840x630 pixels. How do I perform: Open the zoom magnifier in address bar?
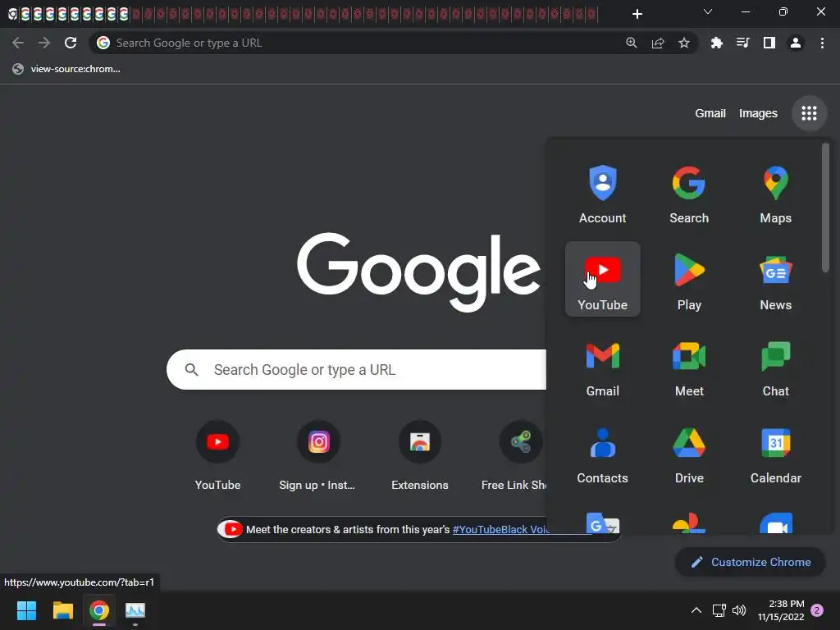click(x=631, y=43)
